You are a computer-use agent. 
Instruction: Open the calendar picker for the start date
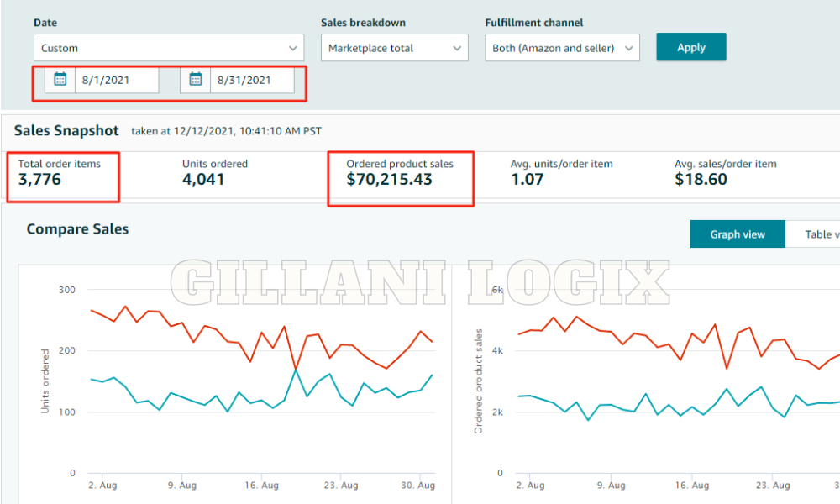[60, 80]
